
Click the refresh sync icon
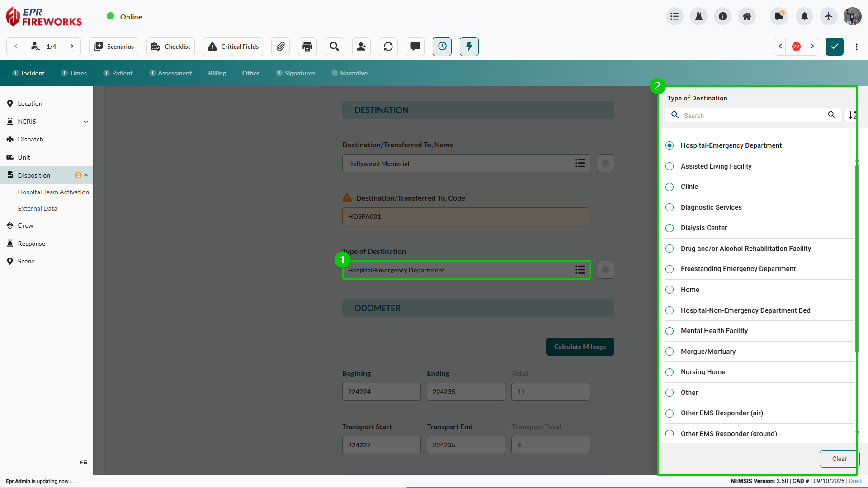[x=388, y=47]
